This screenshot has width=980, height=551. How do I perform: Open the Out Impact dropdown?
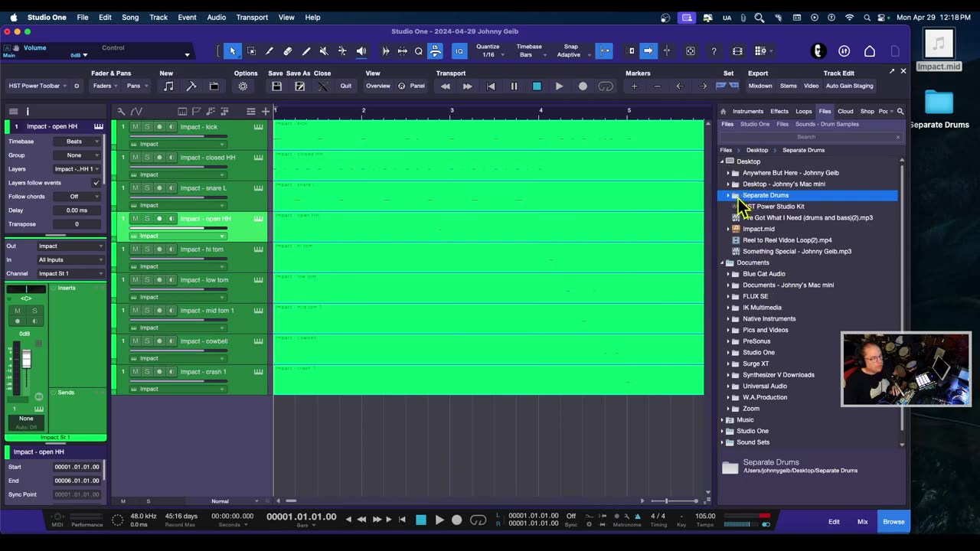coord(70,246)
